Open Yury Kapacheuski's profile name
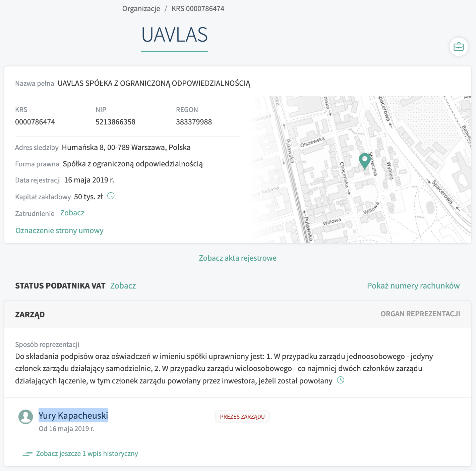Image resolution: width=476 pixels, height=471 pixels. click(x=73, y=416)
